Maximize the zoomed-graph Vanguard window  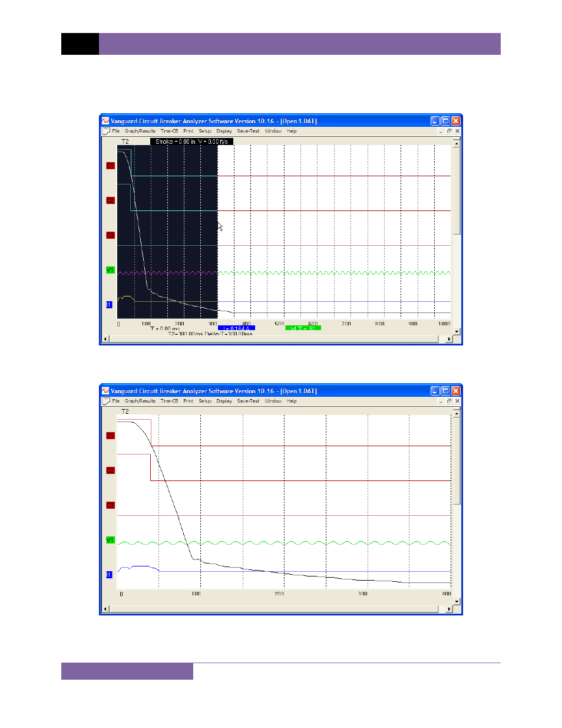coord(445,391)
